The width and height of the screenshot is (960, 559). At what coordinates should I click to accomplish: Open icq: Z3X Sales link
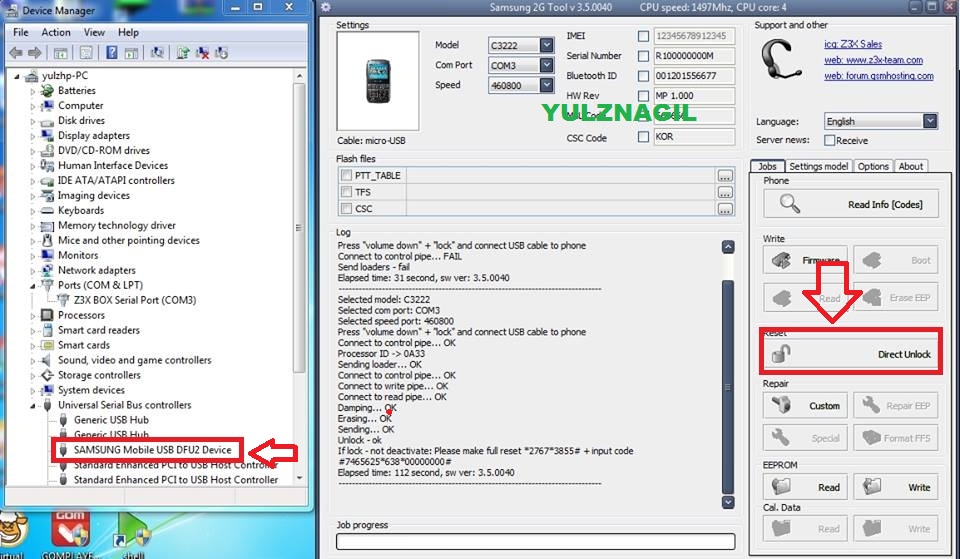tap(853, 44)
